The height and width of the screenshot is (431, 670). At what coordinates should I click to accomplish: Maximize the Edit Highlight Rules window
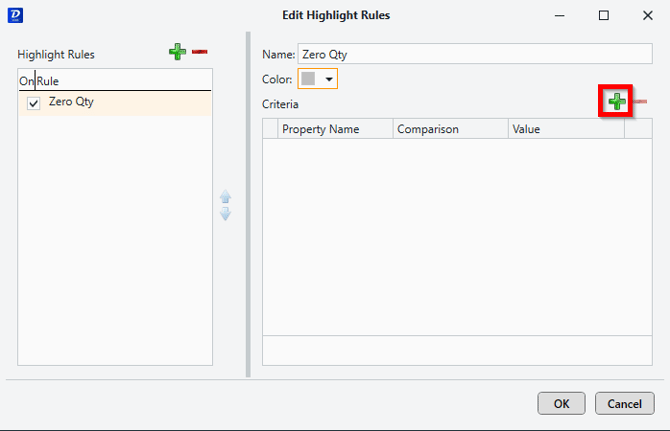click(x=603, y=15)
